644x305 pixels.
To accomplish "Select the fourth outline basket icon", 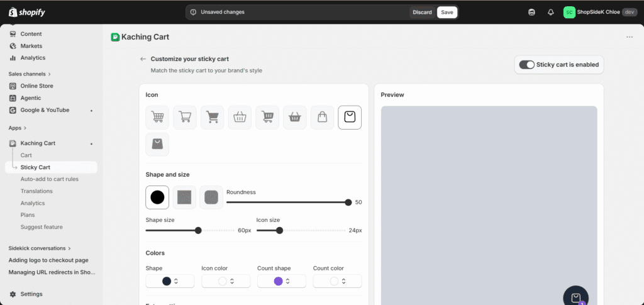I will (240, 118).
